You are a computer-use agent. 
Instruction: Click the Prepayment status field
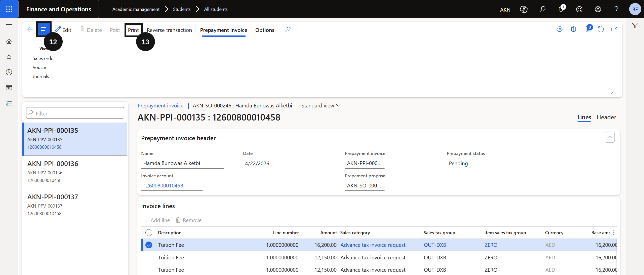(x=488, y=164)
